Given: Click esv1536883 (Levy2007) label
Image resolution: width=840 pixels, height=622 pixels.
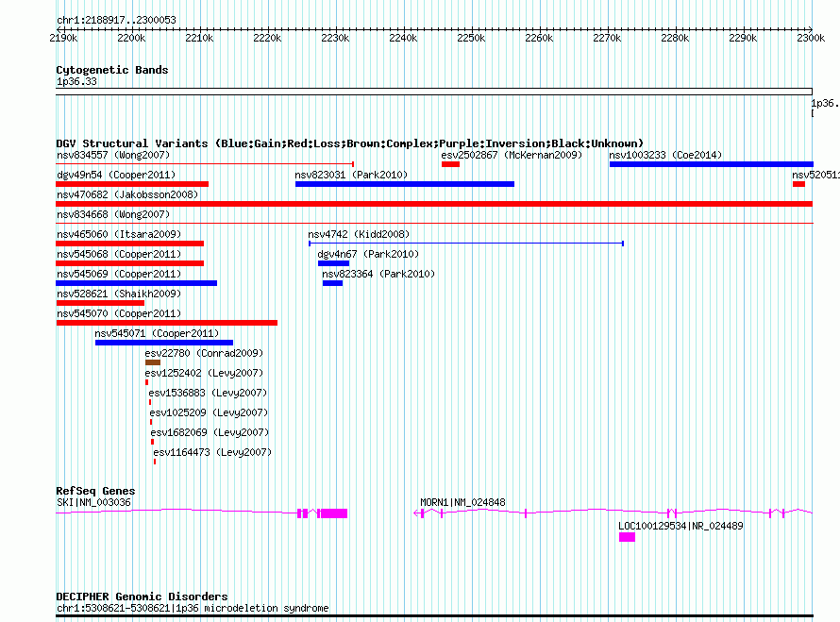Looking at the screenshot, I should pos(208,393).
